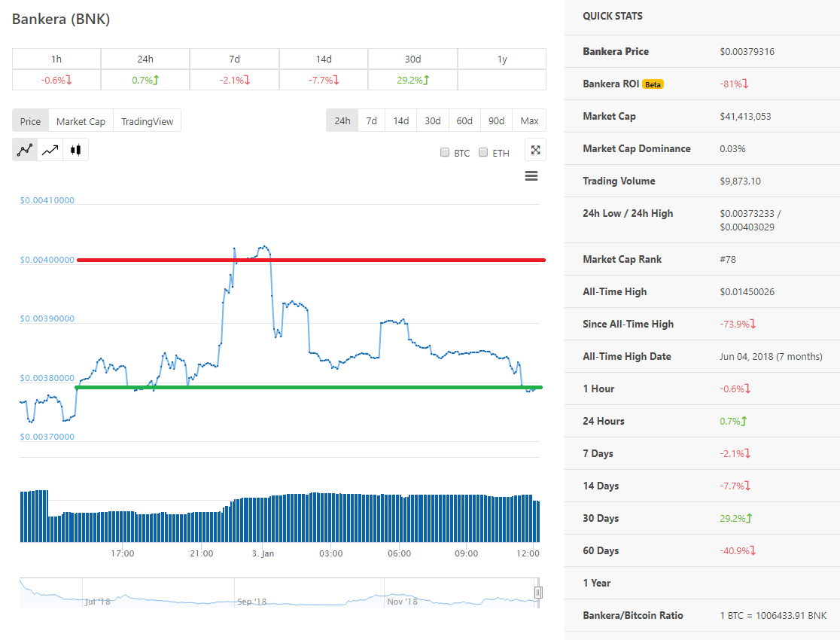Switch to candlestick chart icon
840x640 pixels.
click(75, 150)
